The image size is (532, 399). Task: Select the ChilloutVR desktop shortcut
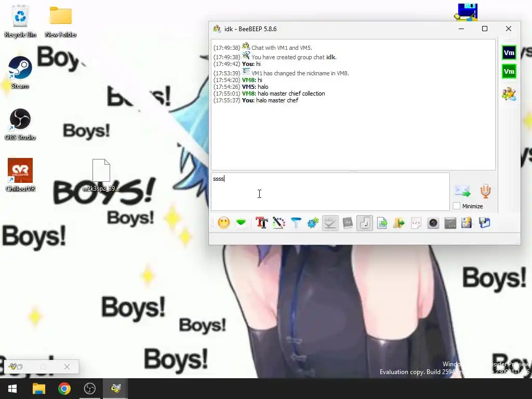click(20, 175)
